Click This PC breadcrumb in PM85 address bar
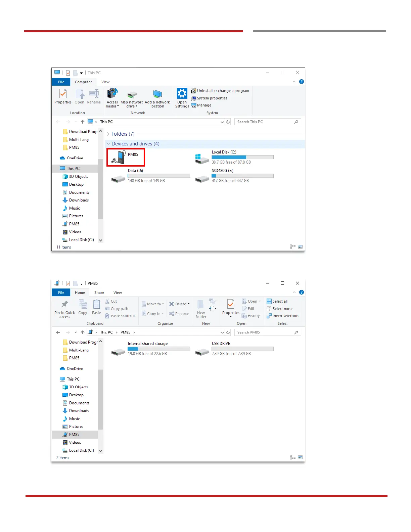Screen dimensions: 411x532 tap(106, 332)
